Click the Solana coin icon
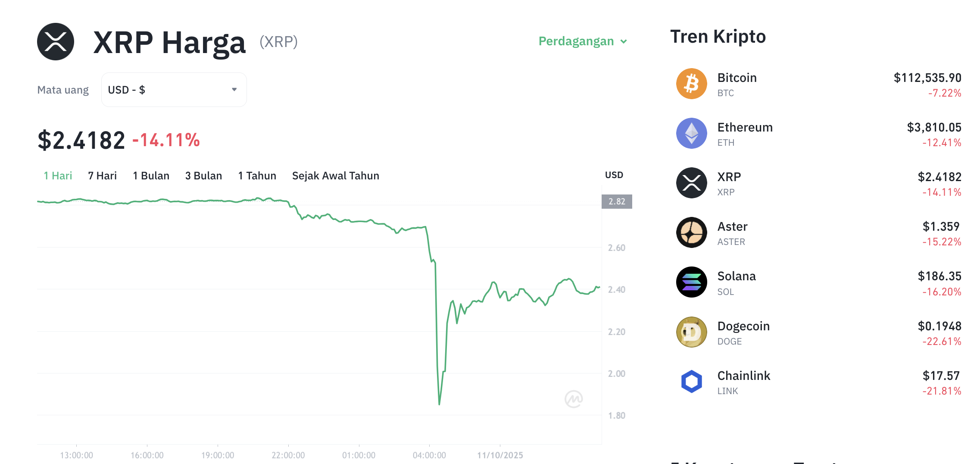This screenshot has width=980, height=464. click(x=691, y=282)
